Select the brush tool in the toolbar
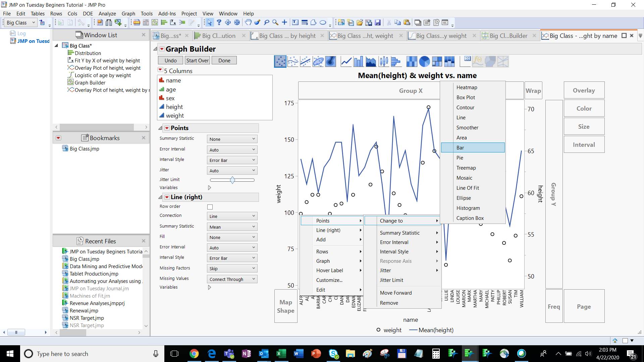 coord(257,23)
